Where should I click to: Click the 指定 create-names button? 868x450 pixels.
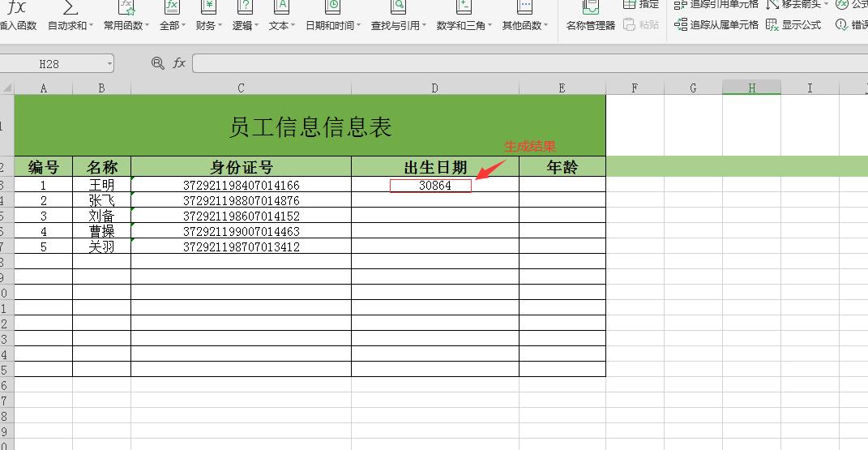[641, 4]
